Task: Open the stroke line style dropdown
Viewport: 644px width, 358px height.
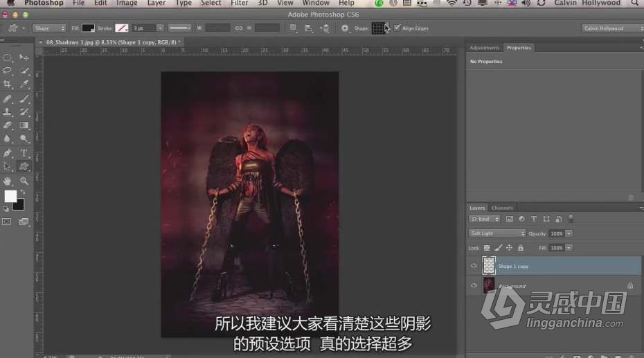Action: tap(179, 28)
